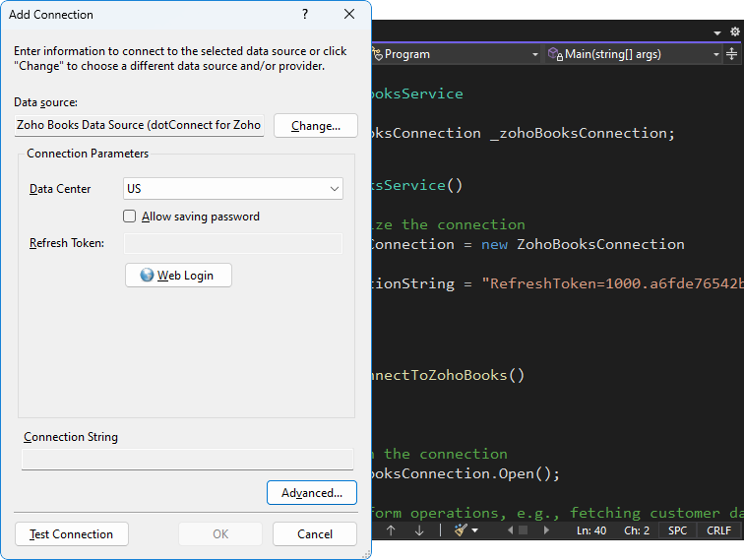
Task: Open the editor settings gear icon
Action: [x=735, y=31]
